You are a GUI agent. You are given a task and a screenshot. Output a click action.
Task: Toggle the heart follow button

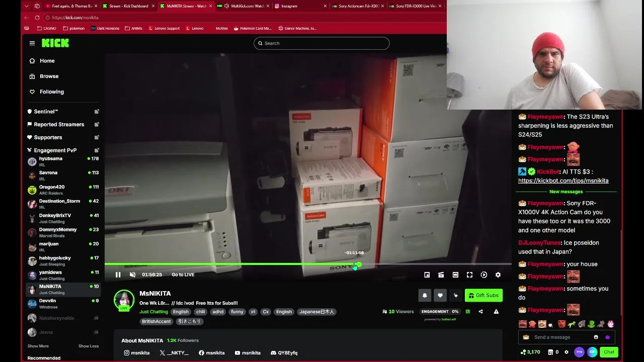coord(440,296)
